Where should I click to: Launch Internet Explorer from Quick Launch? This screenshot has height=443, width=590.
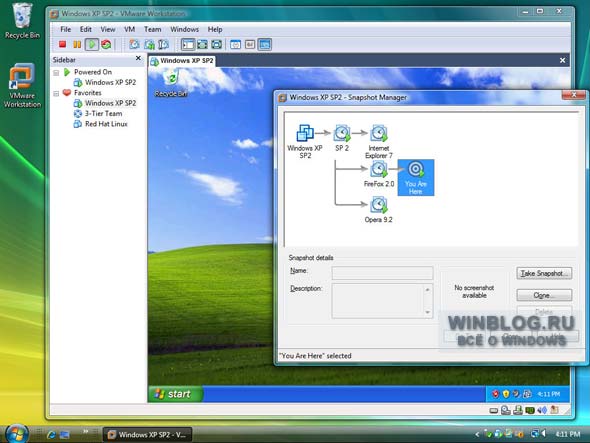[51, 435]
